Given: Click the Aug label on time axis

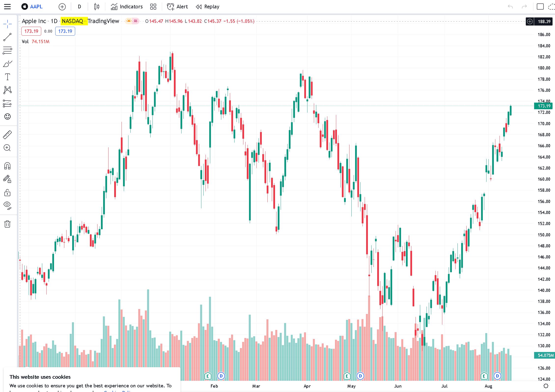Looking at the screenshot, I should tap(488, 386).
